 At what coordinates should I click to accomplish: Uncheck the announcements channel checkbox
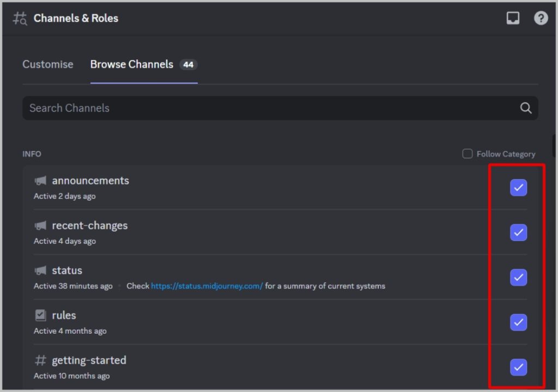tap(518, 188)
